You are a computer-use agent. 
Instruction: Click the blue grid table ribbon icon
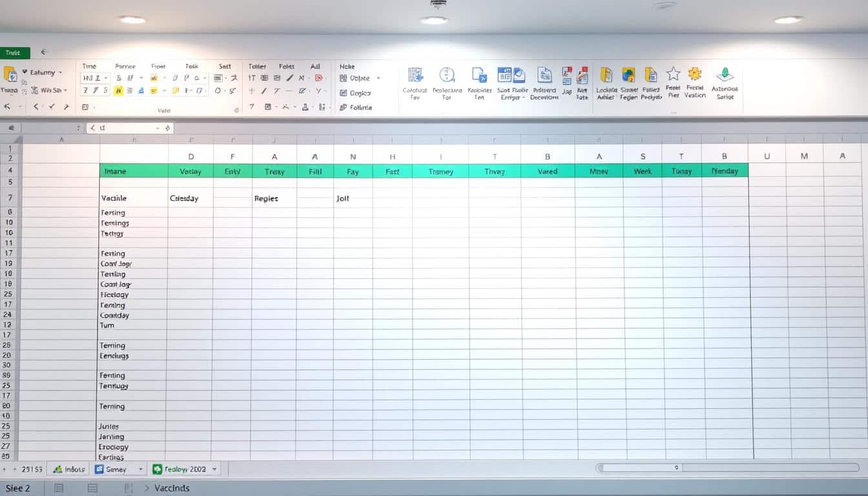pos(416,75)
